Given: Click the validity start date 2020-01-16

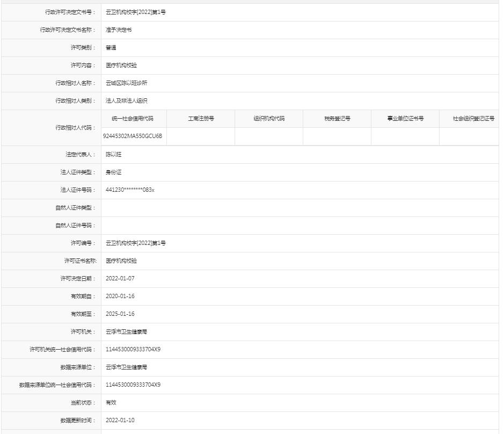Looking at the screenshot, I should coord(120,296).
